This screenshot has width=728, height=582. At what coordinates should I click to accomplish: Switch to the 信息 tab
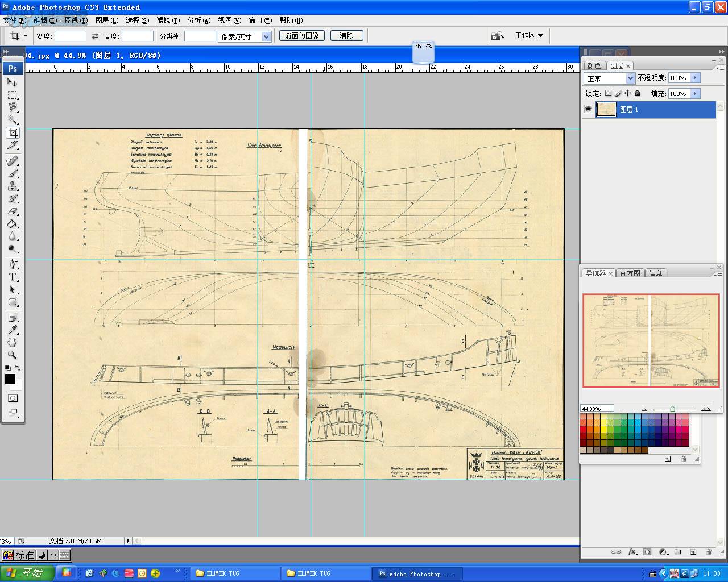(x=655, y=273)
